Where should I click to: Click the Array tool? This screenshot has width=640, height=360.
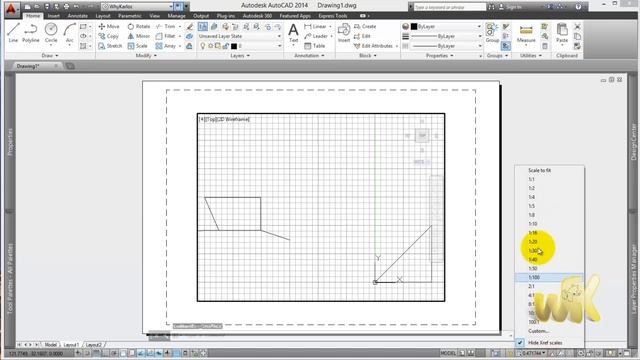pyautogui.click(x=166, y=46)
